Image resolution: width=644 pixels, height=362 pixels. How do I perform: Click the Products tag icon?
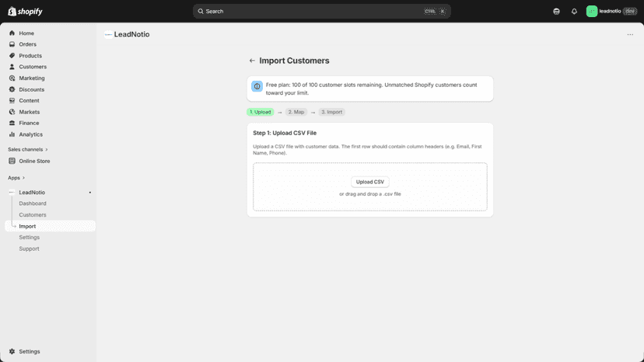tap(12, 55)
